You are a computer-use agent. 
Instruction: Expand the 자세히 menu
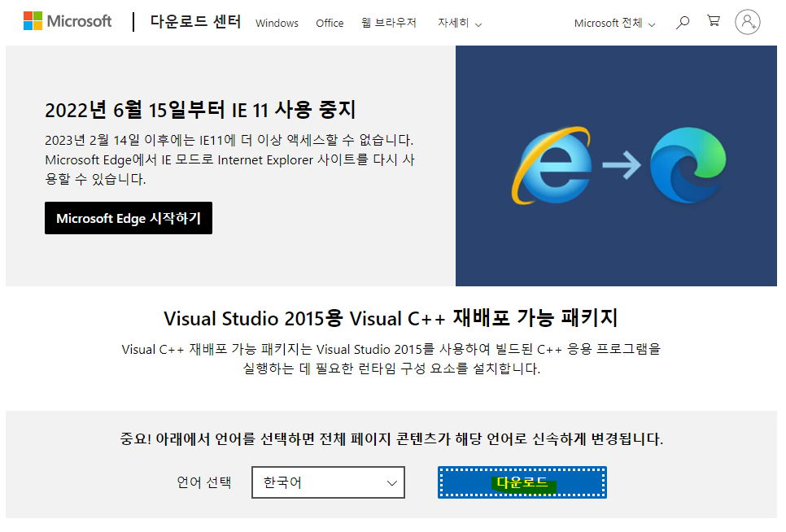coord(460,23)
